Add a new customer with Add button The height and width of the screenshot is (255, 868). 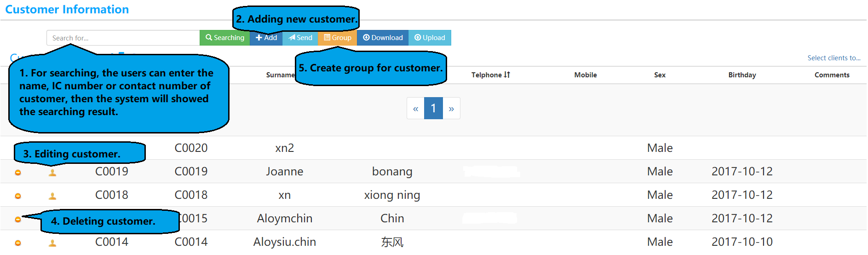pos(266,38)
